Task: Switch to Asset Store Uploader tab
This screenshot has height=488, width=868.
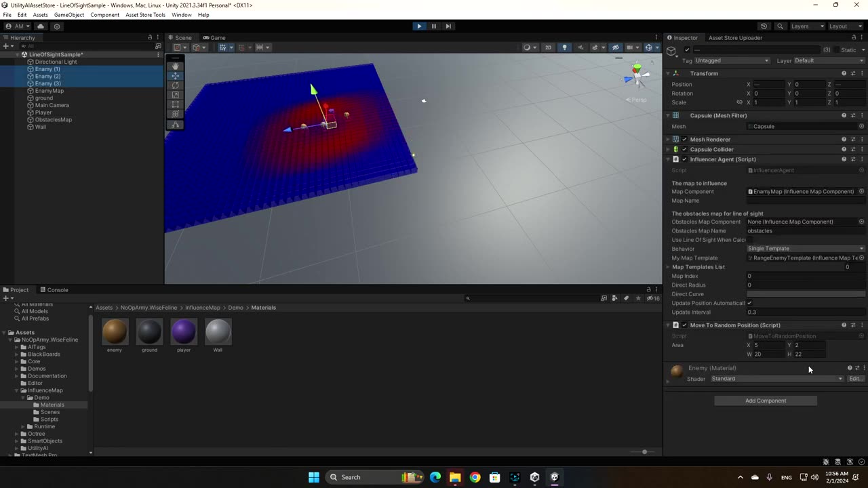Action: coord(736,38)
